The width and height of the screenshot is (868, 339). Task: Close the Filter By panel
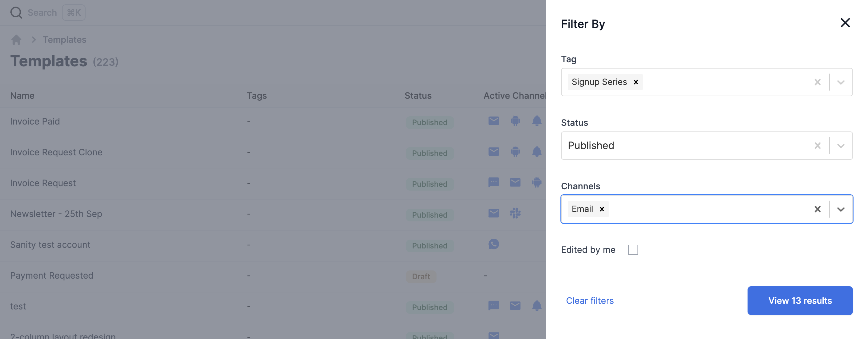[845, 23]
